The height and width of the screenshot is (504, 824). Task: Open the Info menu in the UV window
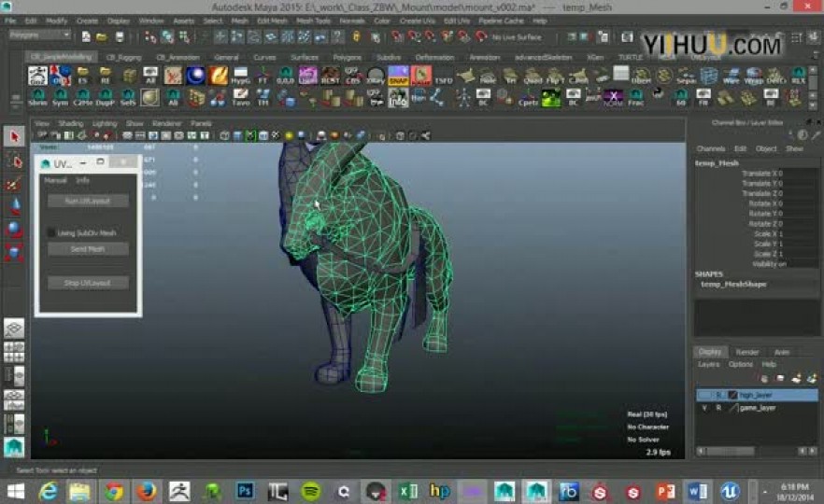tap(82, 180)
